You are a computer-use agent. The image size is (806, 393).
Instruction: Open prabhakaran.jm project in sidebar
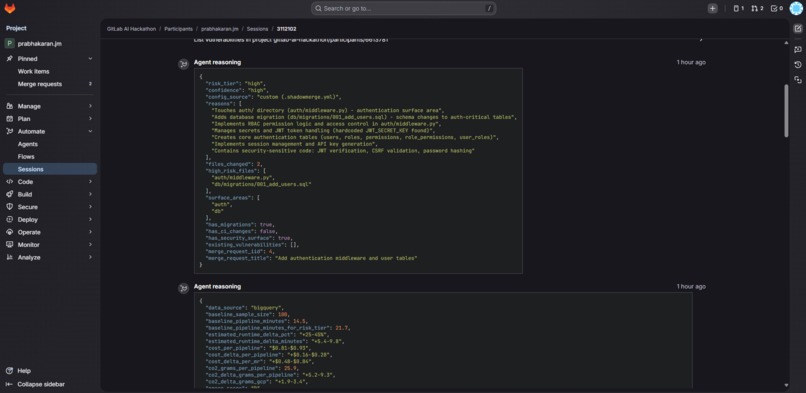coord(50,44)
